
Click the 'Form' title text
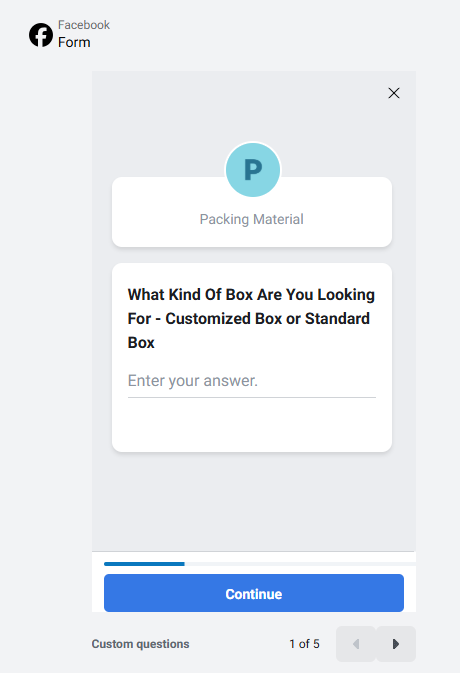click(74, 42)
